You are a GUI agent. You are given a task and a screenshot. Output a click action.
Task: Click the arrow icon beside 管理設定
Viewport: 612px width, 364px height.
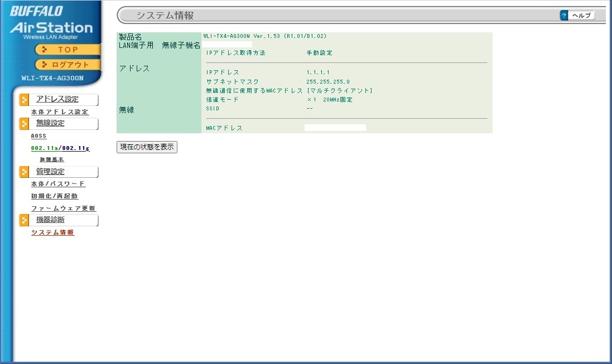pyautogui.click(x=24, y=172)
